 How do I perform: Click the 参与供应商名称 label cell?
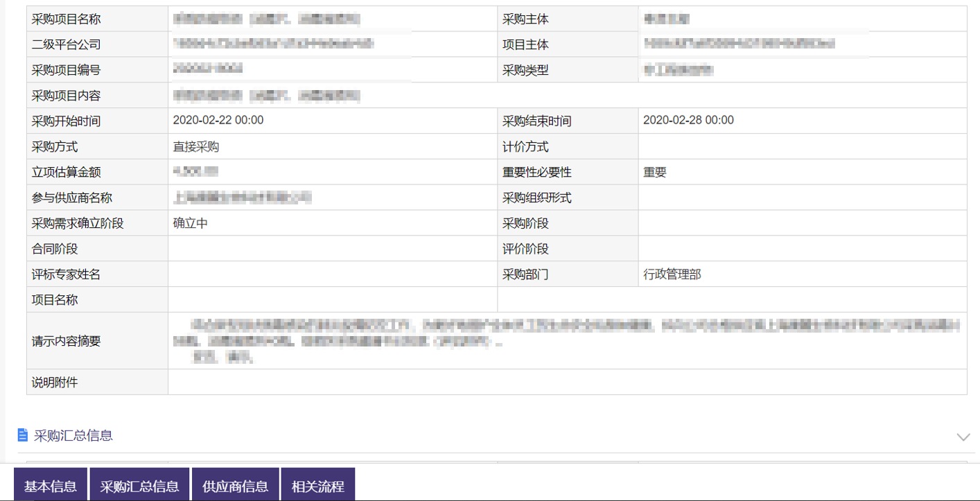[97, 198]
